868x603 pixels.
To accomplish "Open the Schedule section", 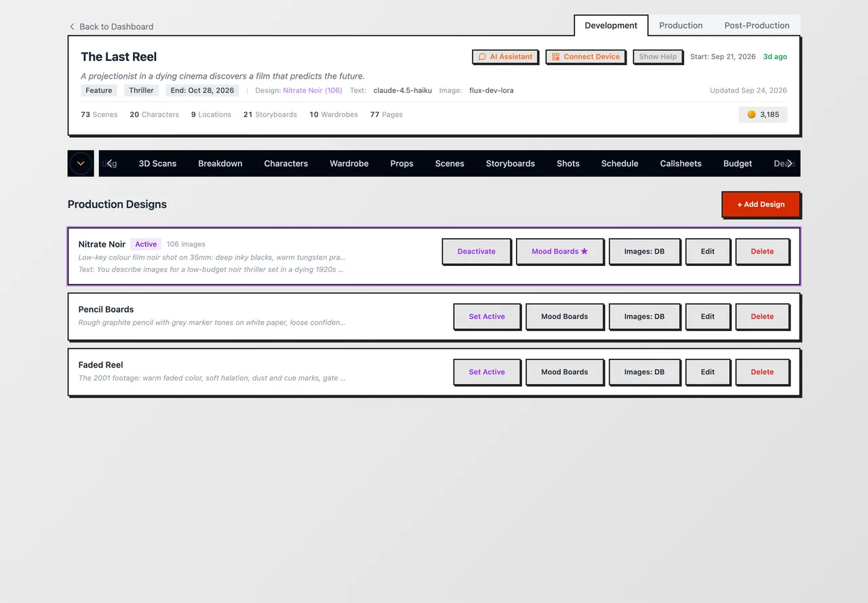I will pos(620,163).
